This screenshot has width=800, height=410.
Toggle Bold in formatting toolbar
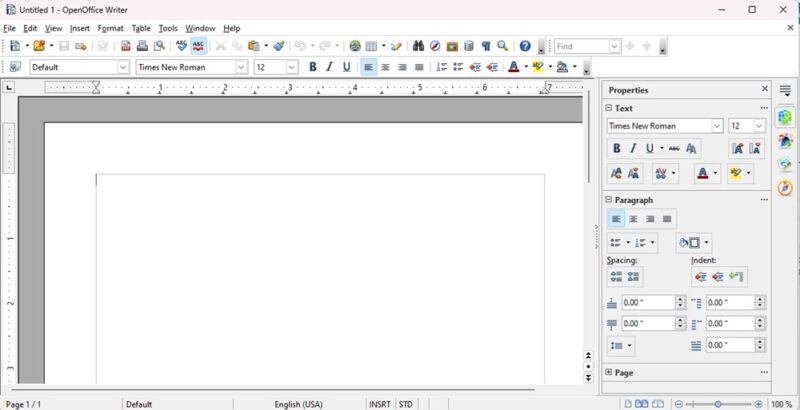click(x=313, y=67)
